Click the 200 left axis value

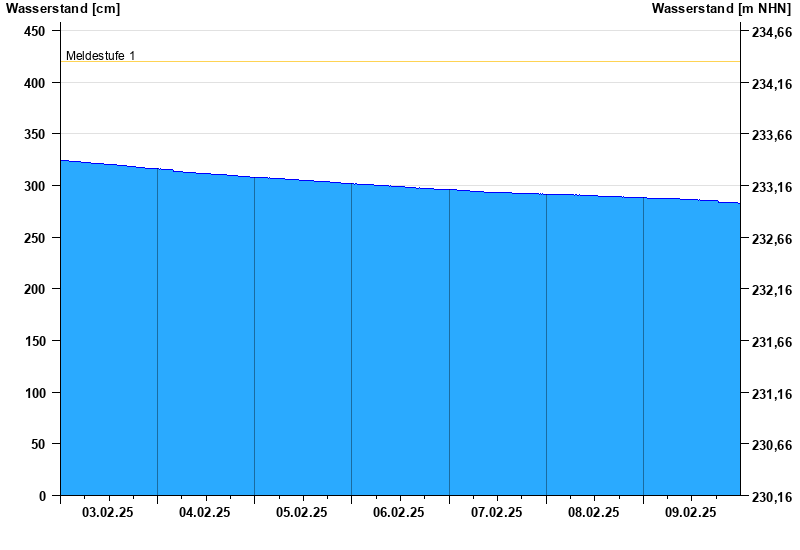(x=35, y=289)
